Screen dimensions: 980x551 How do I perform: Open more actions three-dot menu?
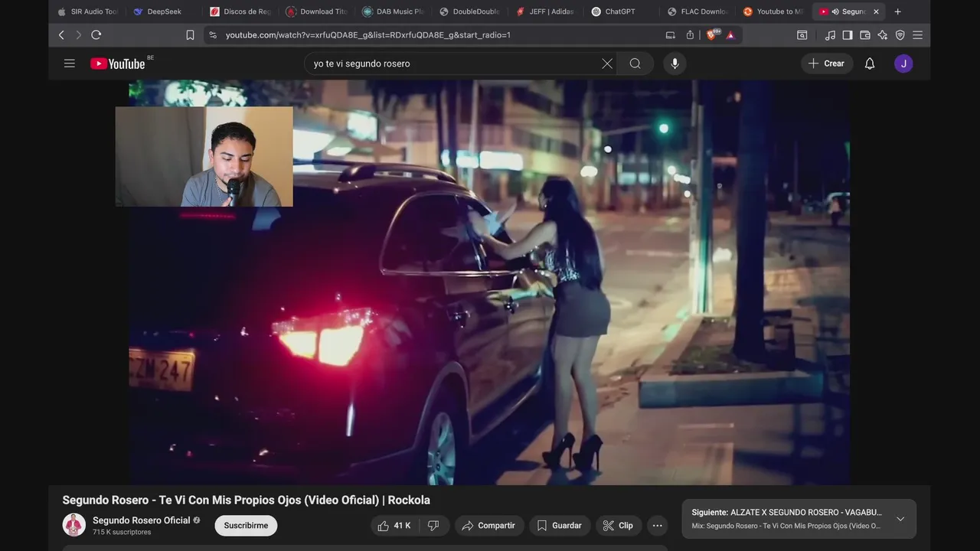pyautogui.click(x=657, y=526)
